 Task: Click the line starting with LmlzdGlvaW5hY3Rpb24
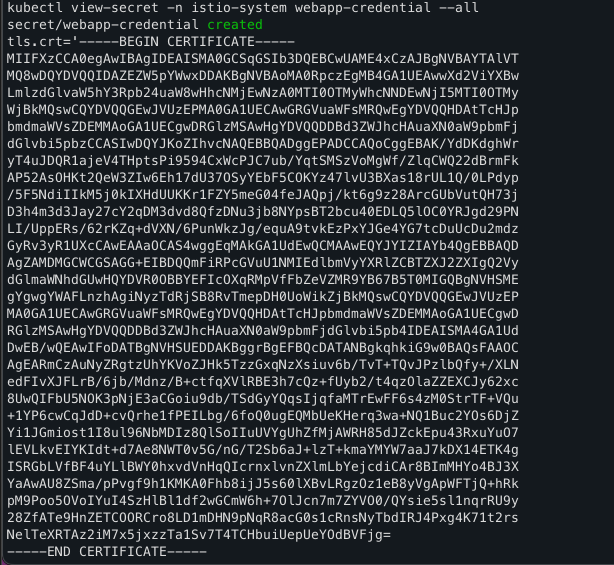pyautogui.click(x=263, y=93)
